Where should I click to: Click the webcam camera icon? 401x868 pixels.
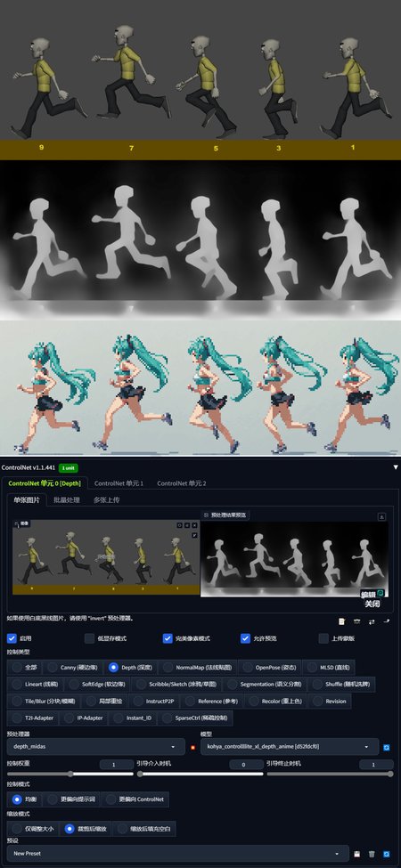(356, 621)
